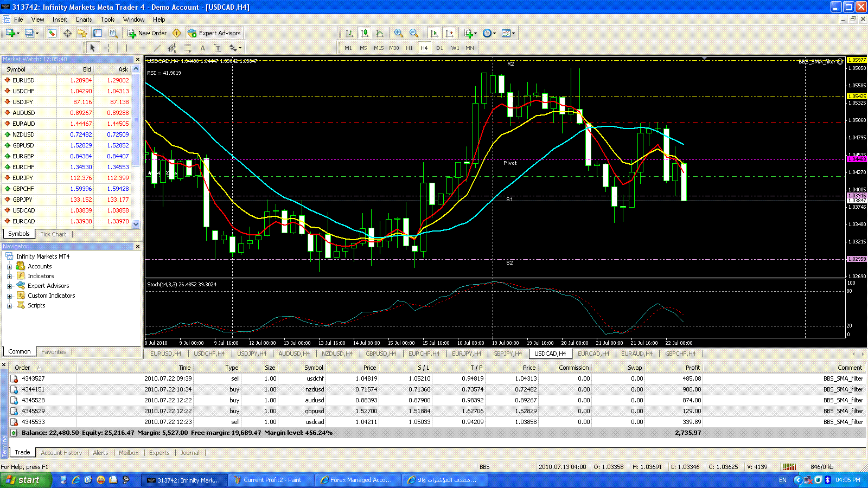Click the Zoom In magnifier icon
Image resolution: width=868 pixels, height=488 pixels.
(x=399, y=33)
